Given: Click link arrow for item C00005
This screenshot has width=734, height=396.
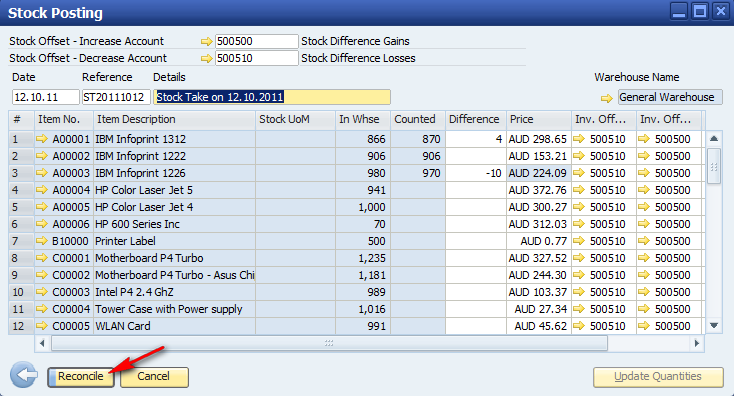Looking at the screenshot, I should pos(42,325).
